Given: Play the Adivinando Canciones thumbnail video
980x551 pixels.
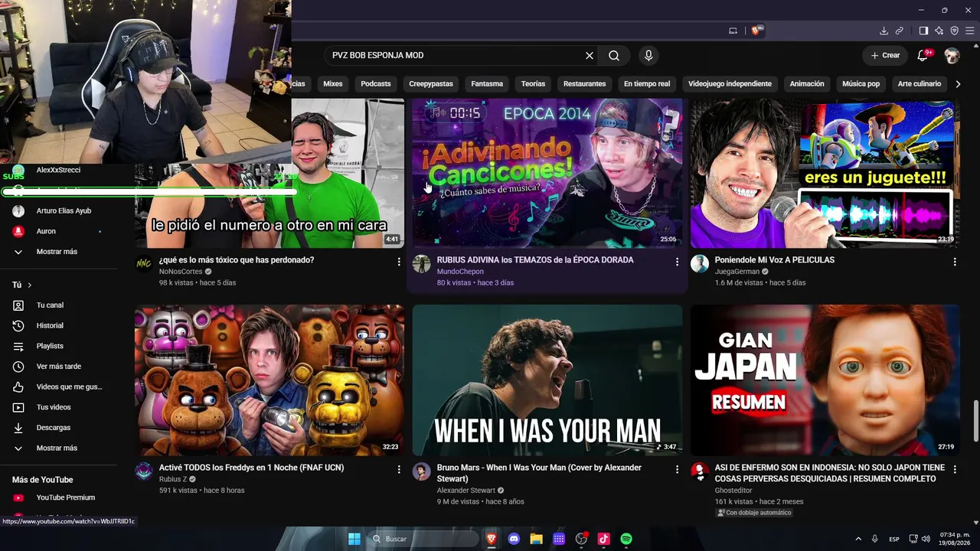Looking at the screenshot, I should tap(547, 173).
